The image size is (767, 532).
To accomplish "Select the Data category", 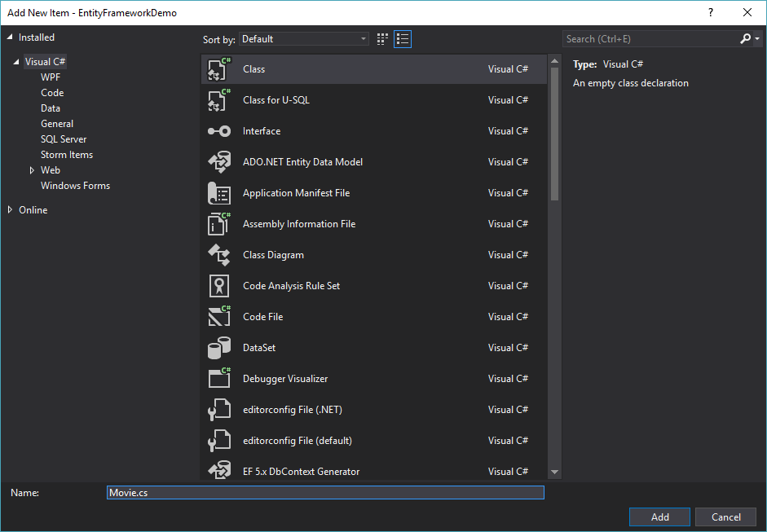I will click(x=51, y=108).
